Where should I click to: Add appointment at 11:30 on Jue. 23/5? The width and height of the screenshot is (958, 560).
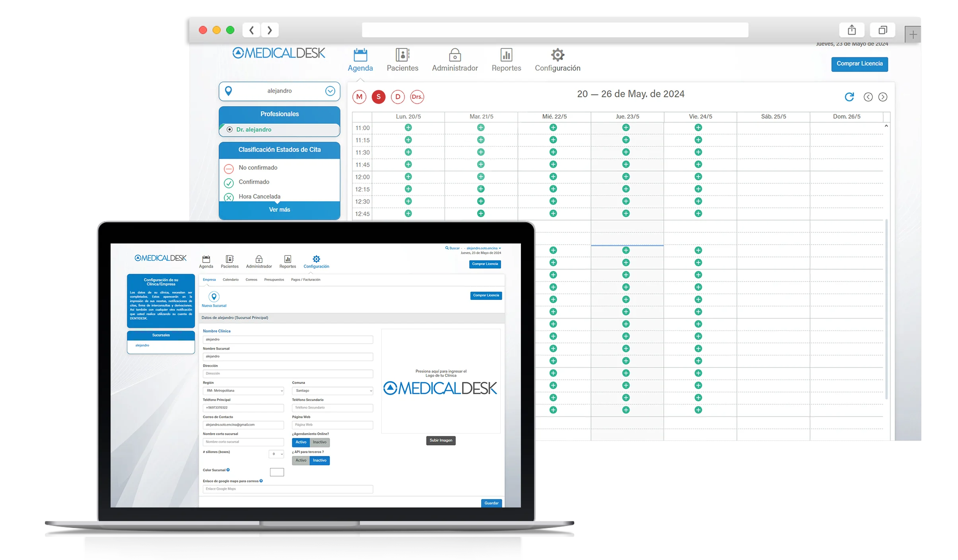626,152
